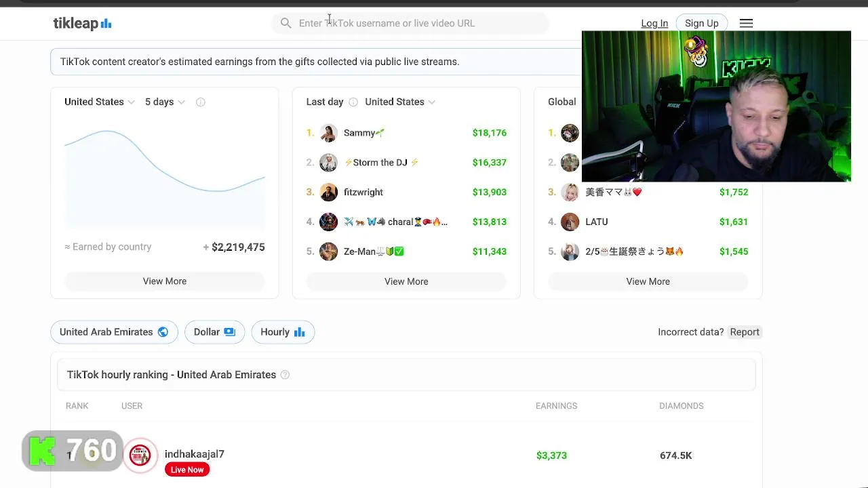
Task: Click the search magnifier icon
Action: [285, 23]
